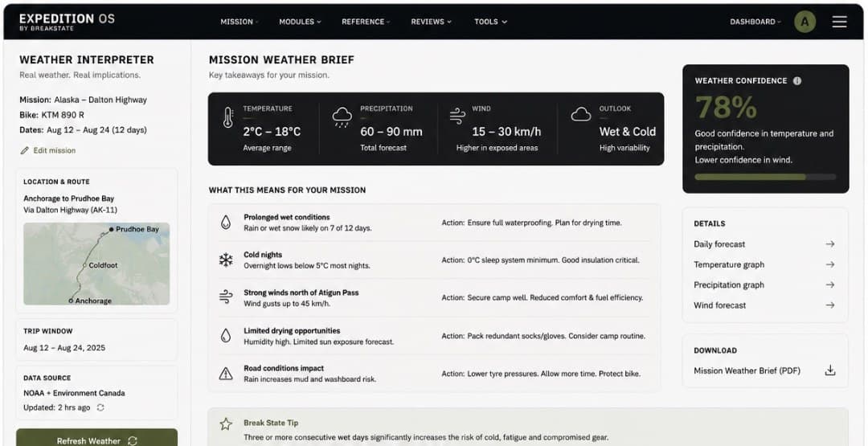868x446 pixels.
Task: Click the wind icon in the Wind card
Action: [x=457, y=117]
